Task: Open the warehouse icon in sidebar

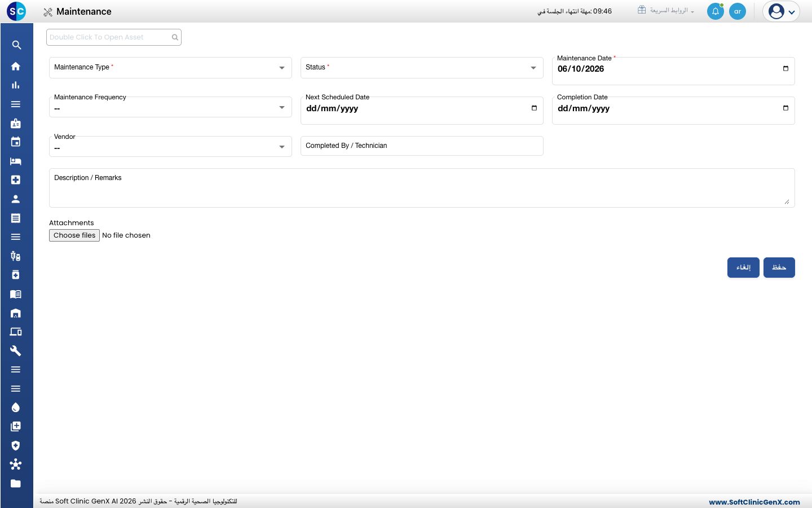Action: pyautogui.click(x=16, y=313)
